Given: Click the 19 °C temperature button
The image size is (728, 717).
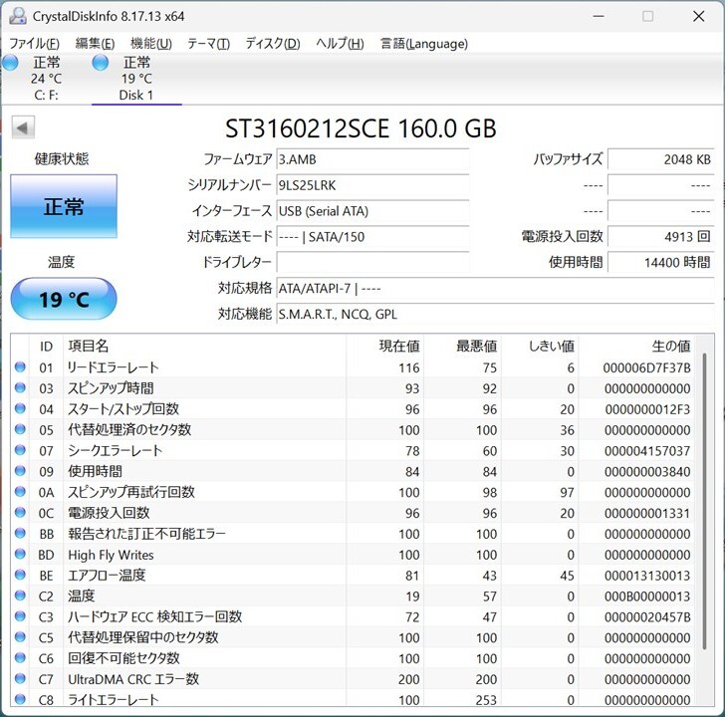Looking at the screenshot, I should (64, 299).
